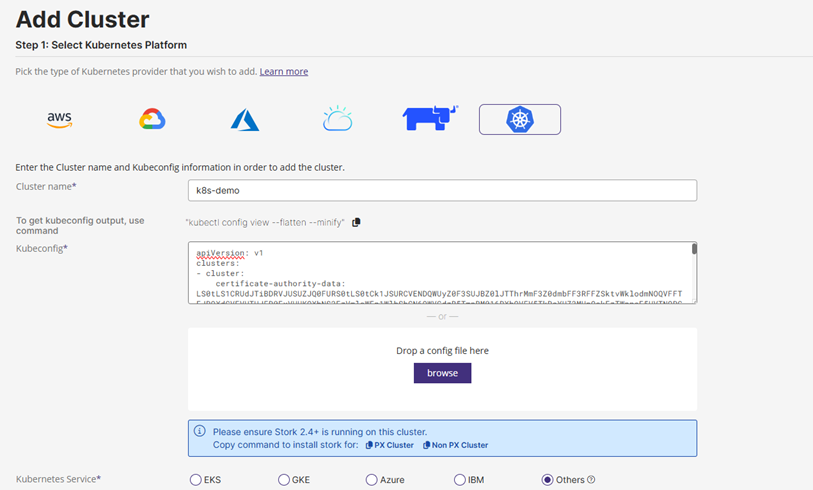This screenshot has height=490, width=813.
Task: Click the 'Step 1: Select Kubernetes Platform' heading
Action: (101, 45)
